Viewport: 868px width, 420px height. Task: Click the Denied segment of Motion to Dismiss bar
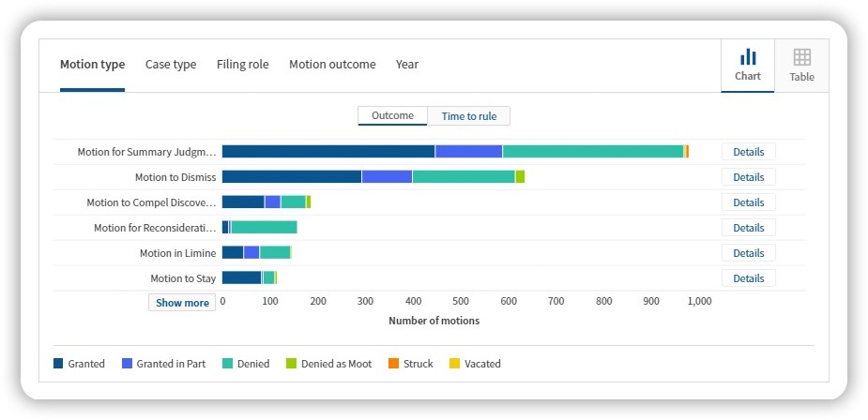pos(464,176)
